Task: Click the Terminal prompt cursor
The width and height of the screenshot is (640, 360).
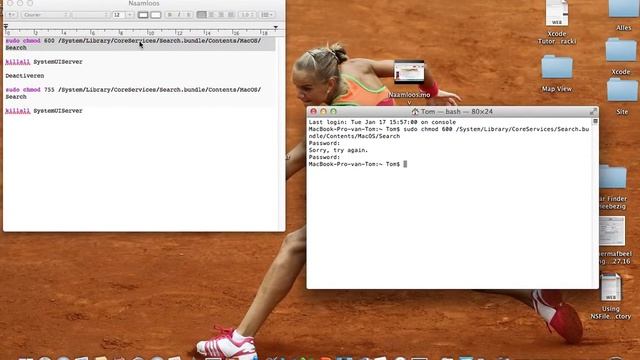Action: point(405,164)
